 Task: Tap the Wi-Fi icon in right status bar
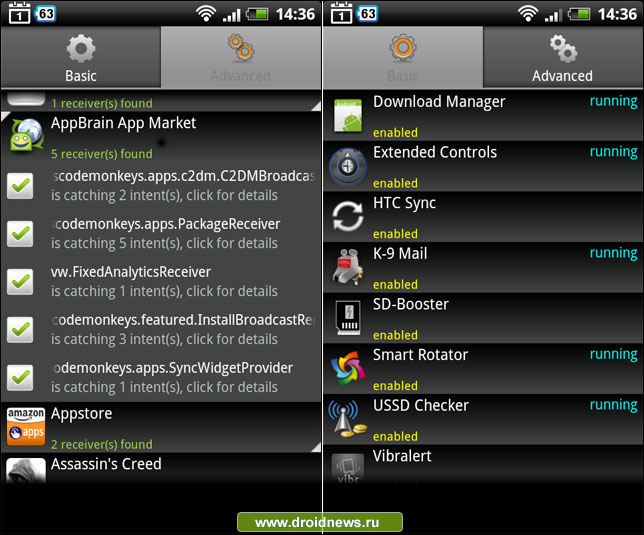point(528,14)
